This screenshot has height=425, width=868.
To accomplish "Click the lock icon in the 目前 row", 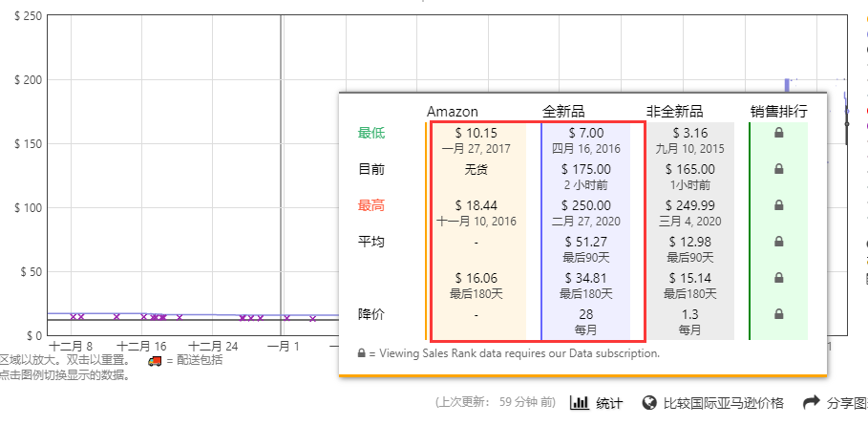I will pyautogui.click(x=778, y=169).
